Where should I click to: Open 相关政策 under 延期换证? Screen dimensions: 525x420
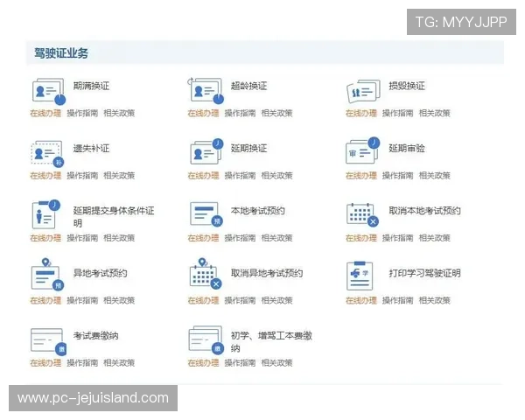pos(276,176)
